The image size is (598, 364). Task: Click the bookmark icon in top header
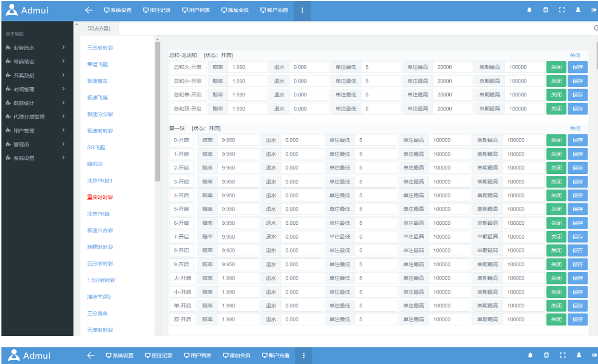click(x=546, y=10)
